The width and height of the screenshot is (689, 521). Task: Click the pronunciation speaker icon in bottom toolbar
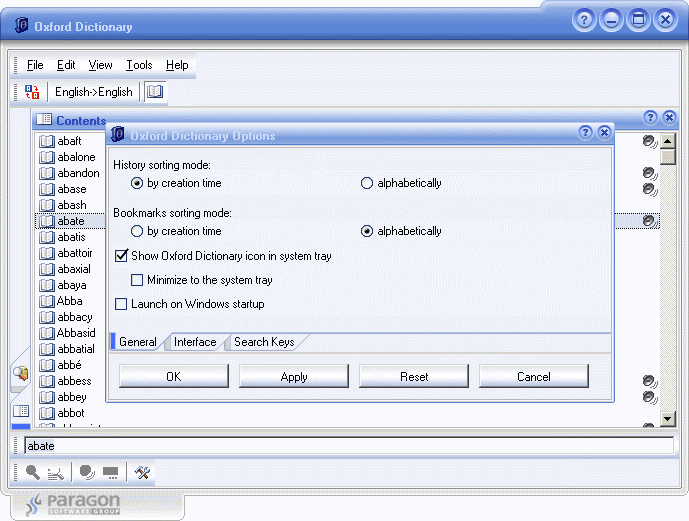[x=87, y=472]
